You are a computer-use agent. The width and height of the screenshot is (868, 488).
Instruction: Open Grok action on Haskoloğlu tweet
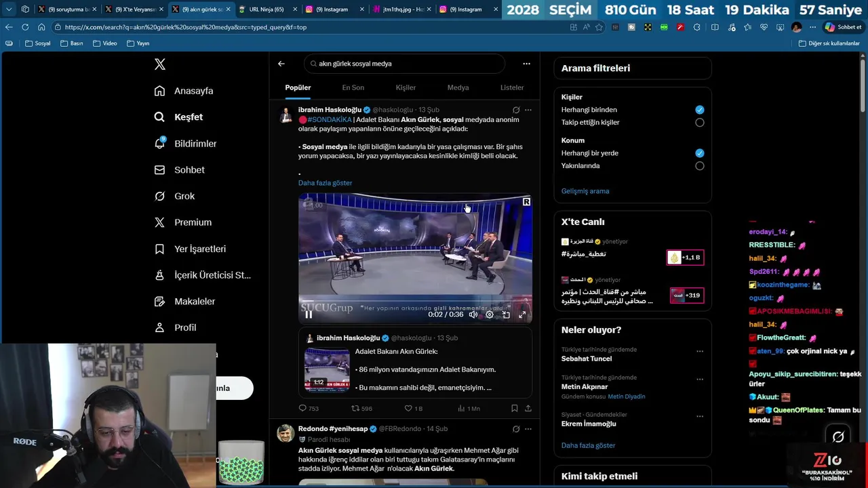pyautogui.click(x=516, y=110)
